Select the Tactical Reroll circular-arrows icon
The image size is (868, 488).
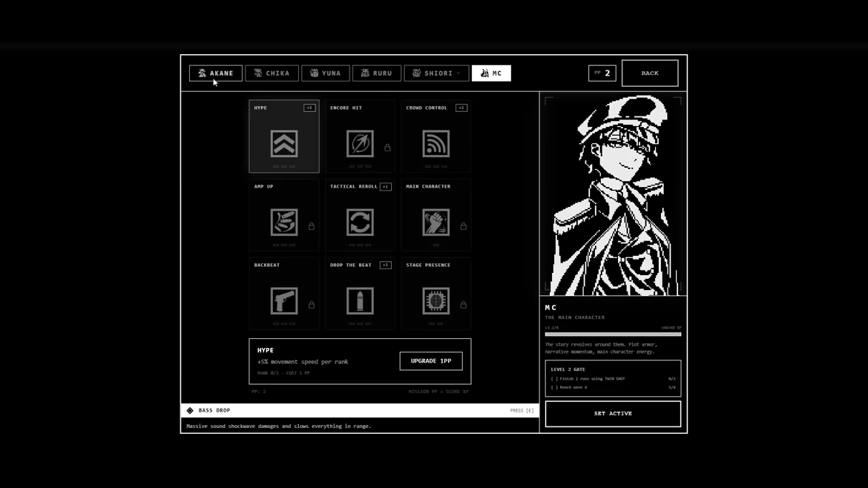click(x=360, y=222)
